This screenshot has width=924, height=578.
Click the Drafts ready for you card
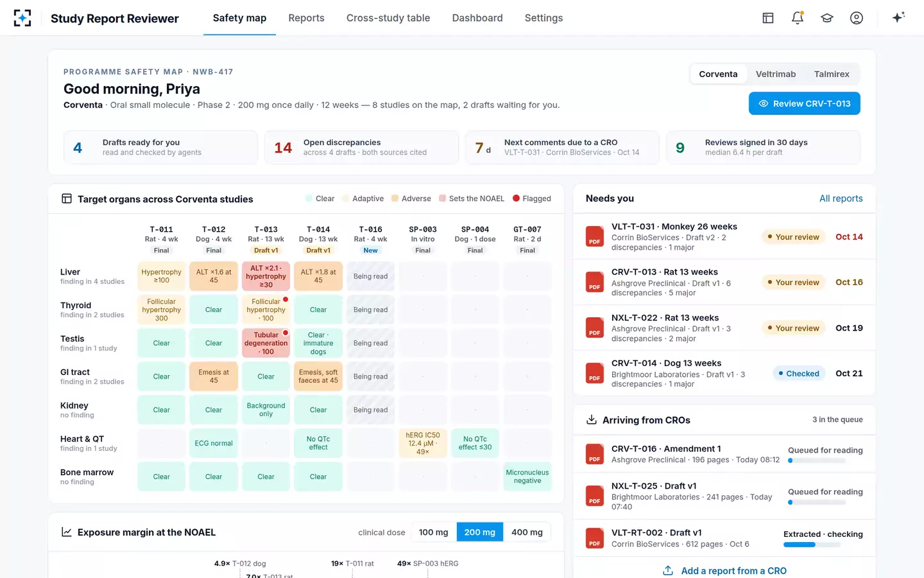coord(160,148)
